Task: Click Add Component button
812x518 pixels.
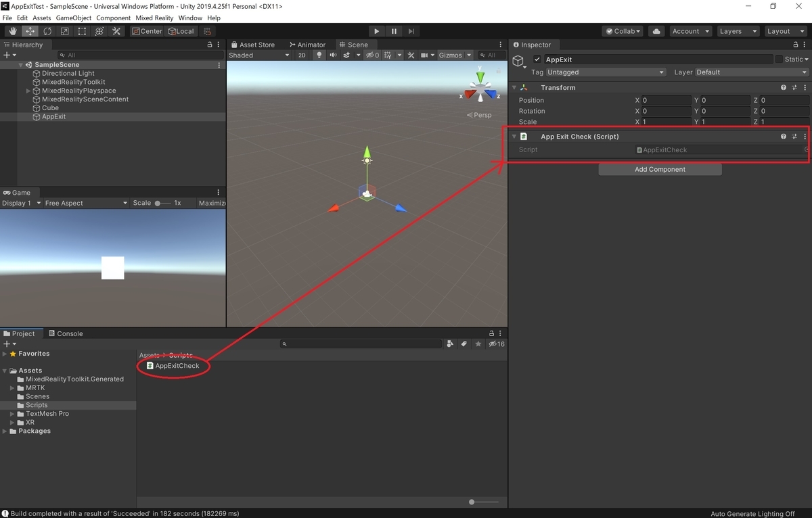Action: 660,170
